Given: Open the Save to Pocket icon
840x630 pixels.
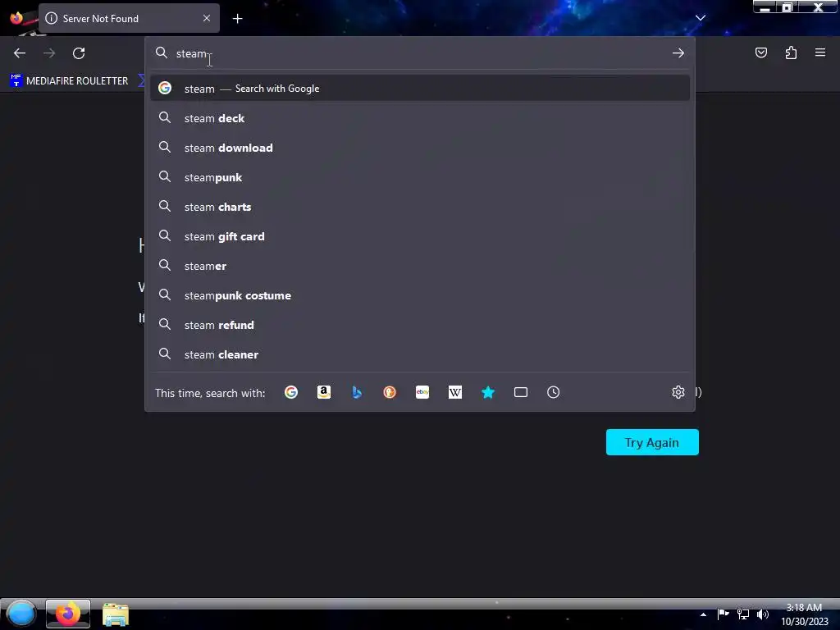Looking at the screenshot, I should (761, 52).
